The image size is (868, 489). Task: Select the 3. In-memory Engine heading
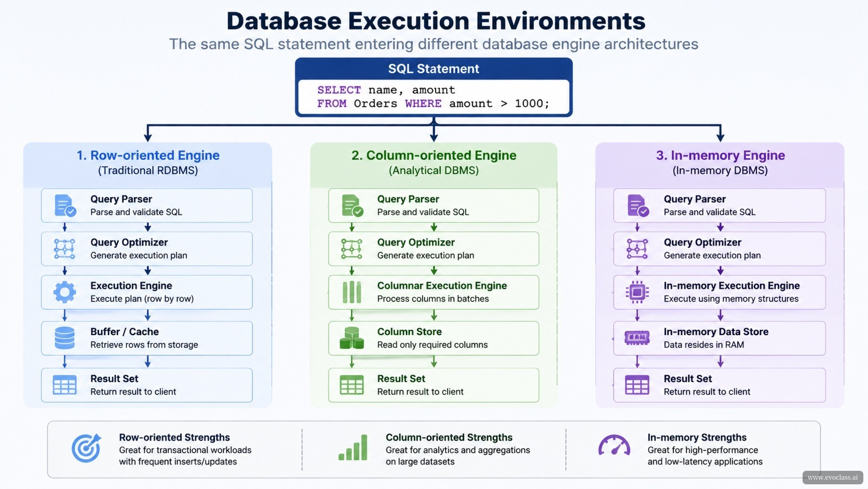(x=721, y=155)
